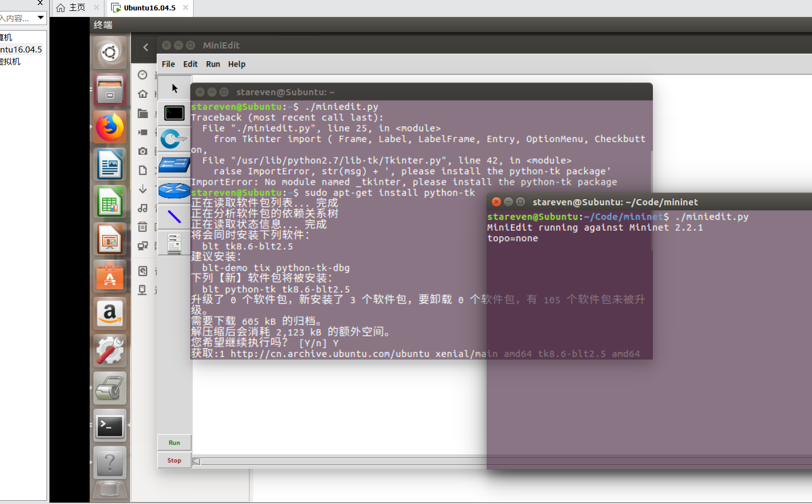
Task: Click 'topo=none' line in mininet terminal
Action: 512,238
